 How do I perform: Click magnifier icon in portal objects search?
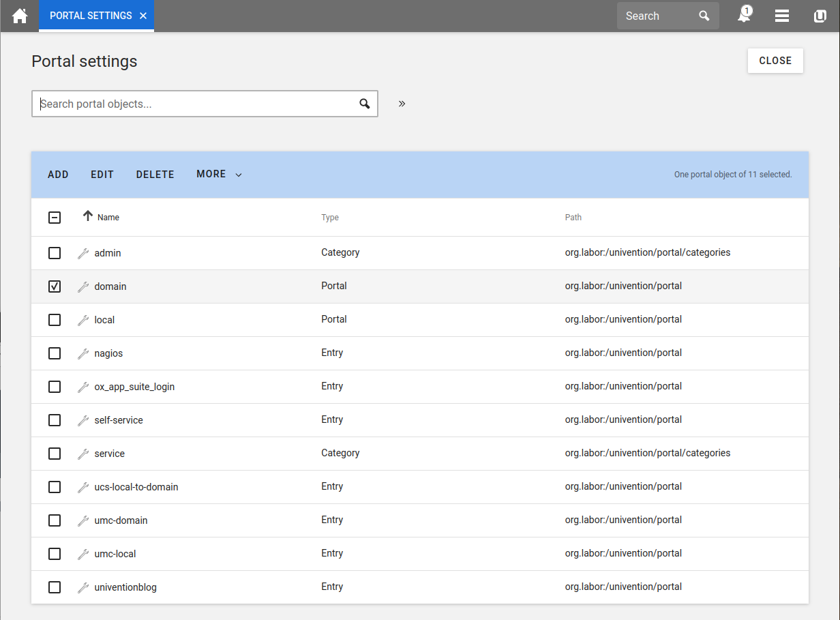point(365,104)
